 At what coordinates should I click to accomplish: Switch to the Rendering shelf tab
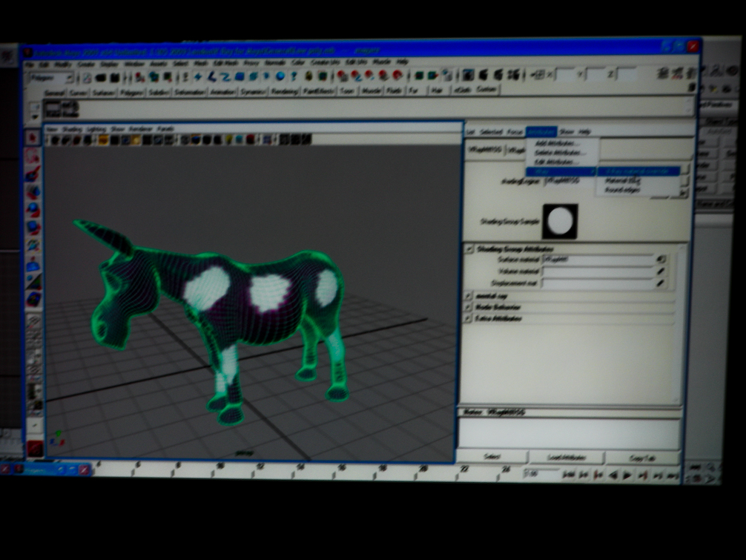[x=284, y=91]
